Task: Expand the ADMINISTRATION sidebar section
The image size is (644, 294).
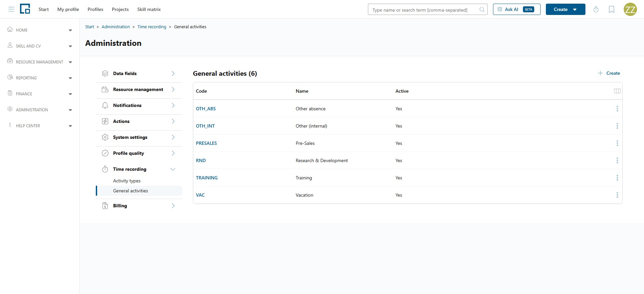Action: 40,110
